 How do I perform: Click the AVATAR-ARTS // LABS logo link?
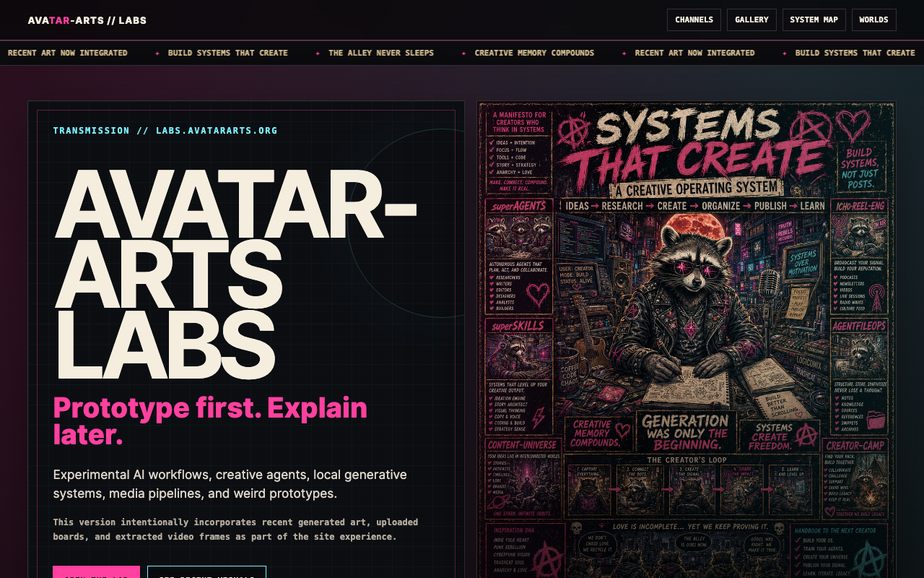click(87, 20)
